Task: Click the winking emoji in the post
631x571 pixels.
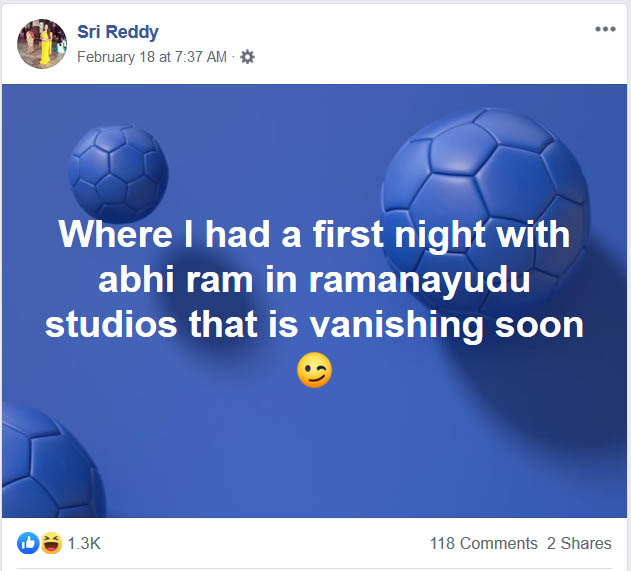Action: [314, 371]
